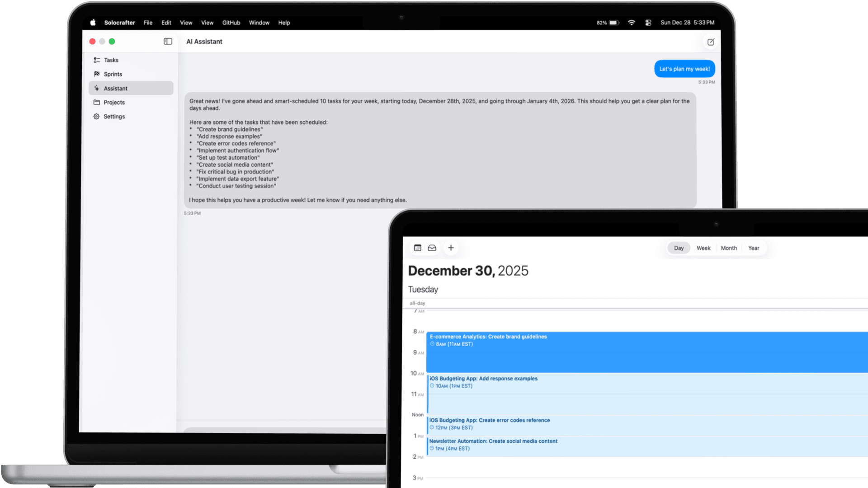Click the Wi-Fi icon in the menu bar
Screen dimensions: 868x488
[x=631, y=23]
